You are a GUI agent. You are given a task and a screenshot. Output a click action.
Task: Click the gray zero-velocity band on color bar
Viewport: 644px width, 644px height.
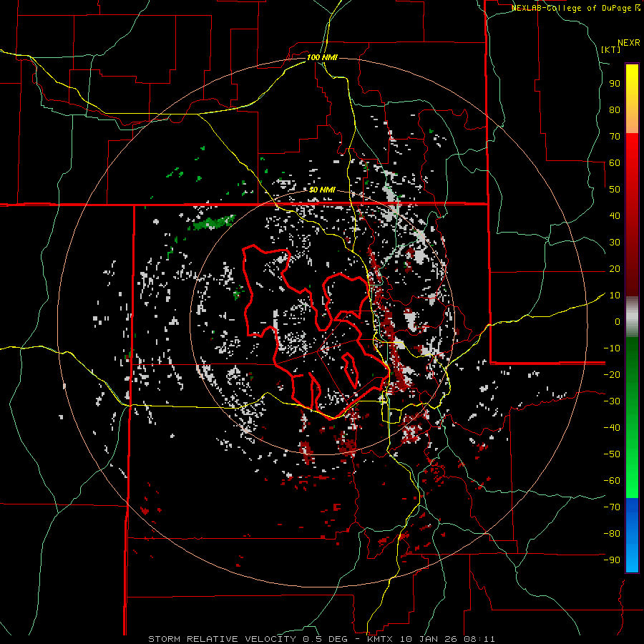tap(632, 316)
